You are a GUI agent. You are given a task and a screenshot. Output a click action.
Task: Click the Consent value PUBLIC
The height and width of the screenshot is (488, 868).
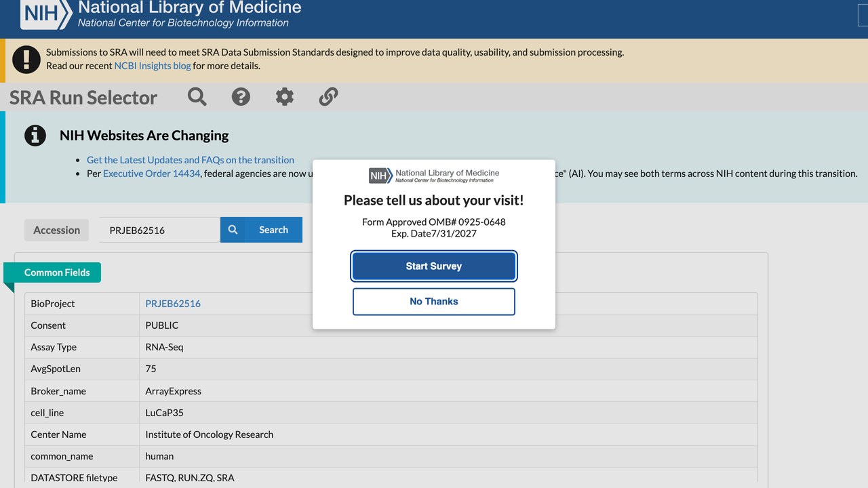(x=162, y=325)
